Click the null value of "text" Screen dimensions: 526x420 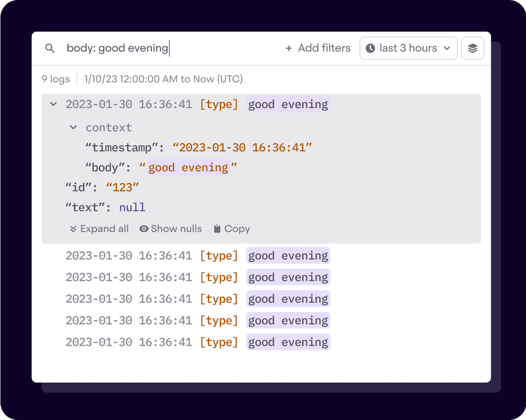(132, 207)
